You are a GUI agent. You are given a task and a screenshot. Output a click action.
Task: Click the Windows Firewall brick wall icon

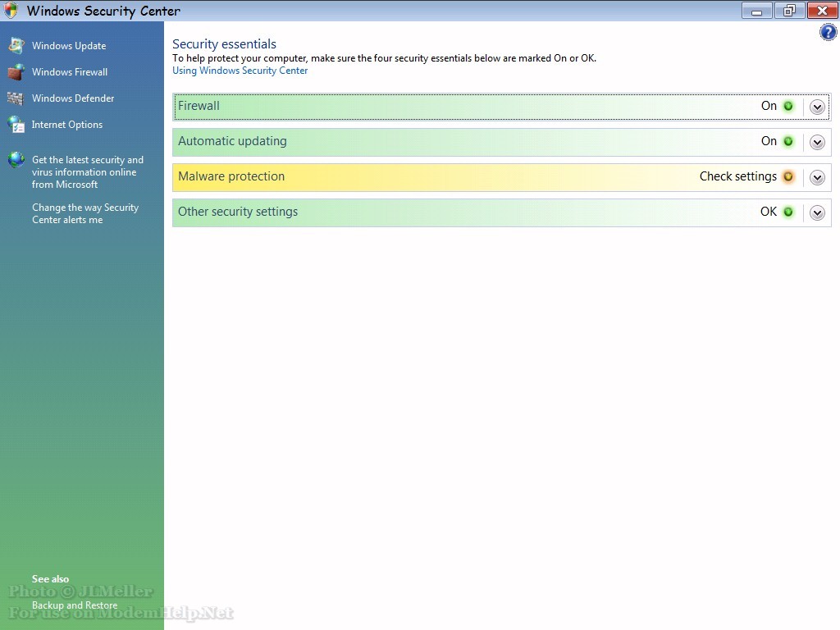coord(16,72)
